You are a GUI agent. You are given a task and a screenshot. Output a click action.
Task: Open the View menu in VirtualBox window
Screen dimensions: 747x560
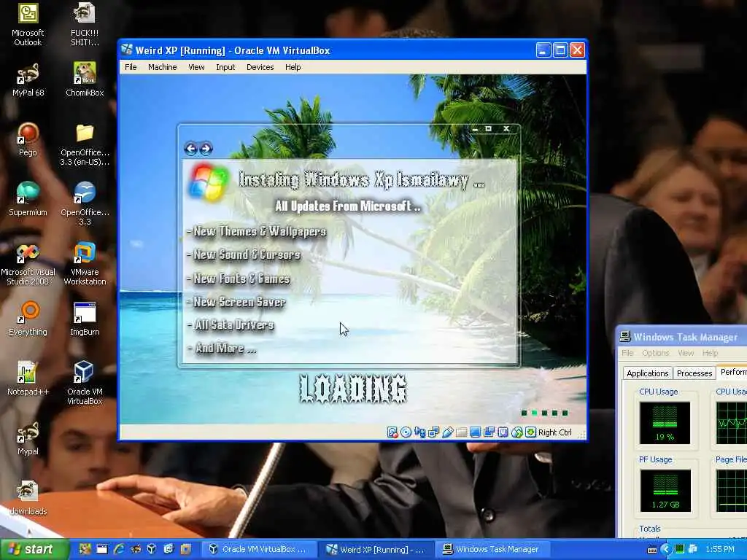coord(196,67)
